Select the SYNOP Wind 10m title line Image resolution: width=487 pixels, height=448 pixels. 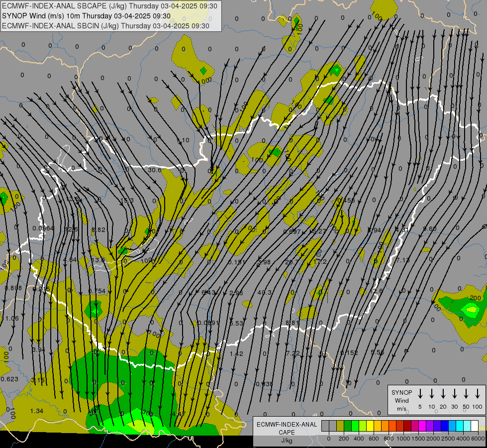[86, 16]
